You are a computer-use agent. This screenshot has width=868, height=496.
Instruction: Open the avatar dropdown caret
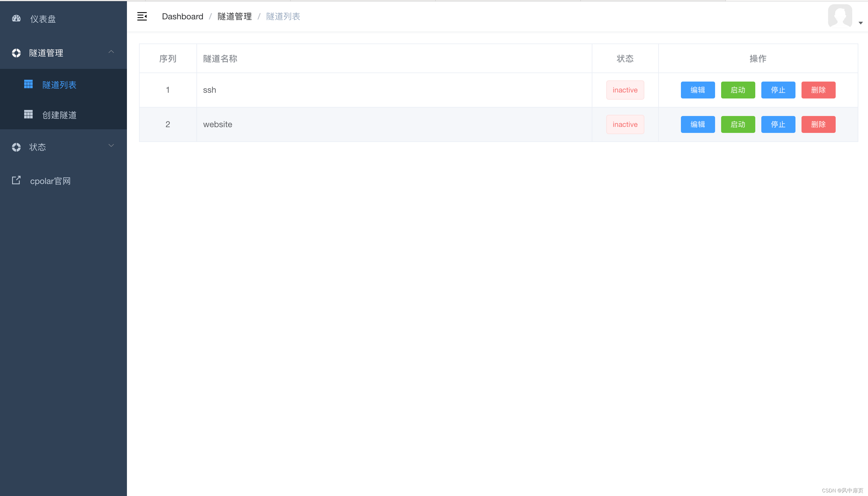[860, 23]
